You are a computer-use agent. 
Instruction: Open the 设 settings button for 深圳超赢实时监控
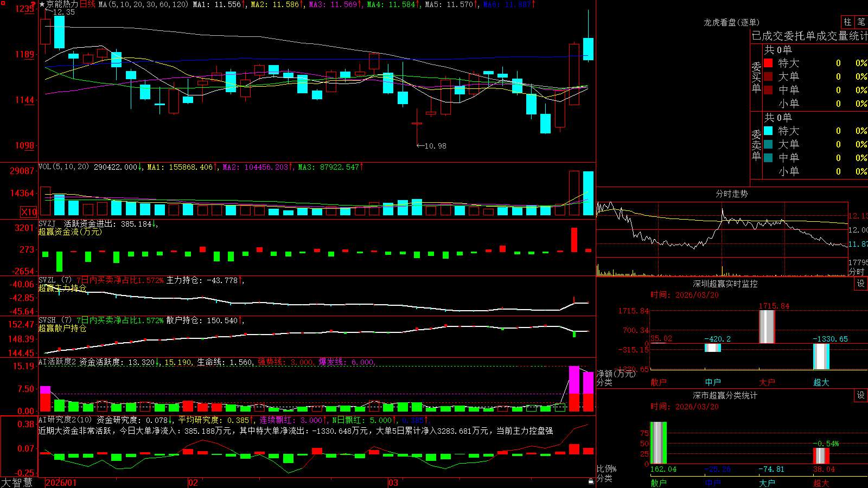[861, 284]
